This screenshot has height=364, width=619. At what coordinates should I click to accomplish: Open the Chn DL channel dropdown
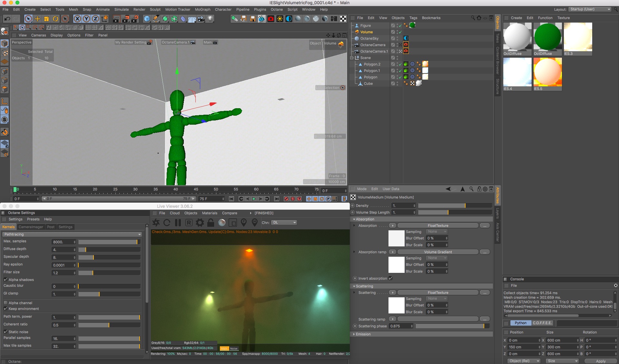point(284,223)
